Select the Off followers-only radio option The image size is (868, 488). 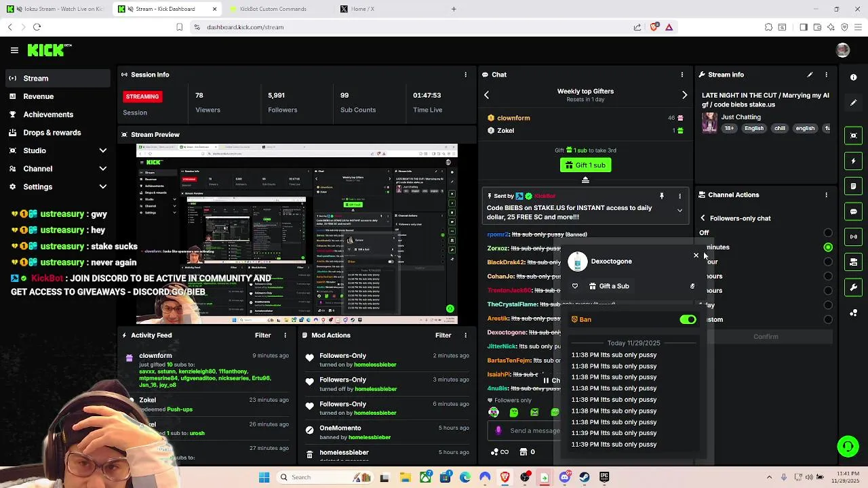828,233
